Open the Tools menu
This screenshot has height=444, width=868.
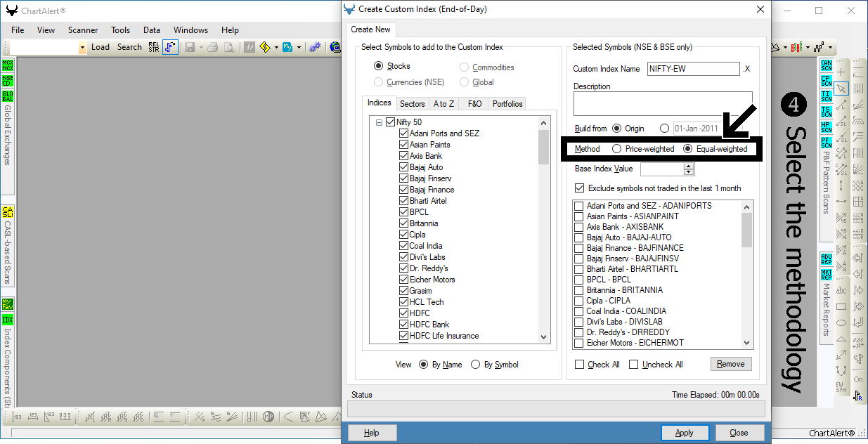click(x=121, y=30)
